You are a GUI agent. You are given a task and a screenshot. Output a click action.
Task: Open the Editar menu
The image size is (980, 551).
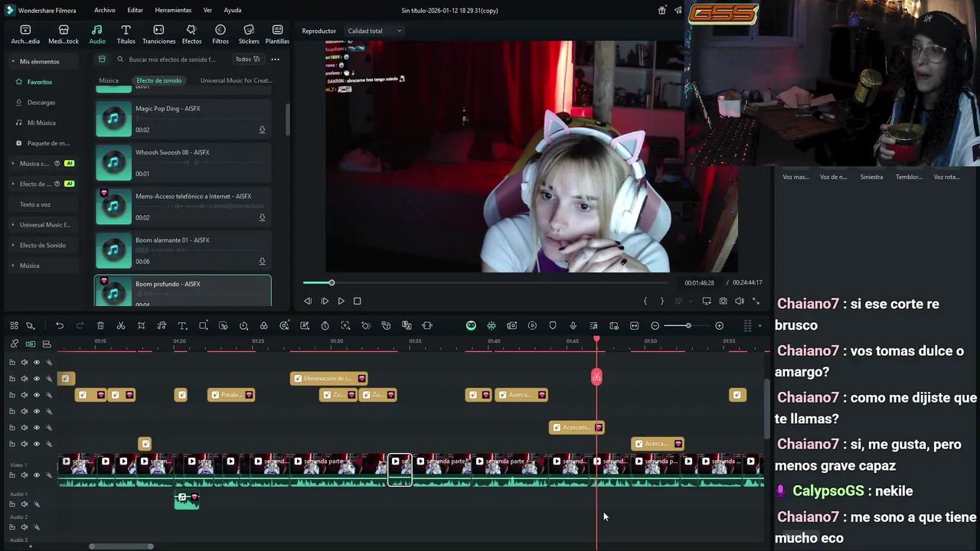click(x=135, y=10)
